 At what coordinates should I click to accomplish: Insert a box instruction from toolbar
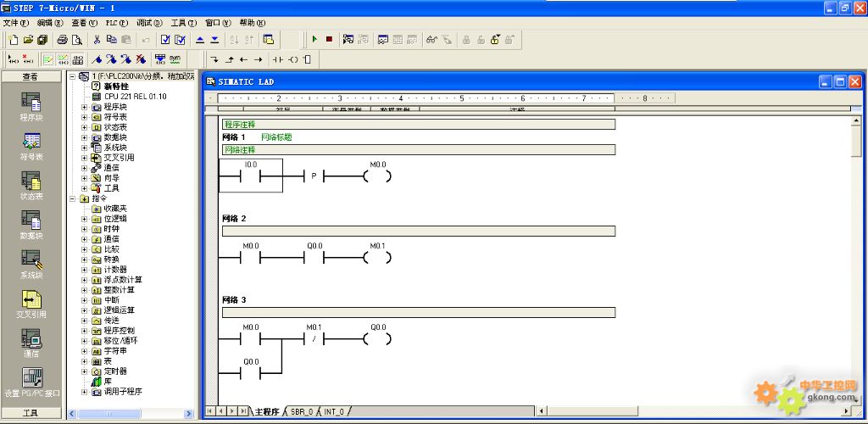pyautogui.click(x=307, y=59)
